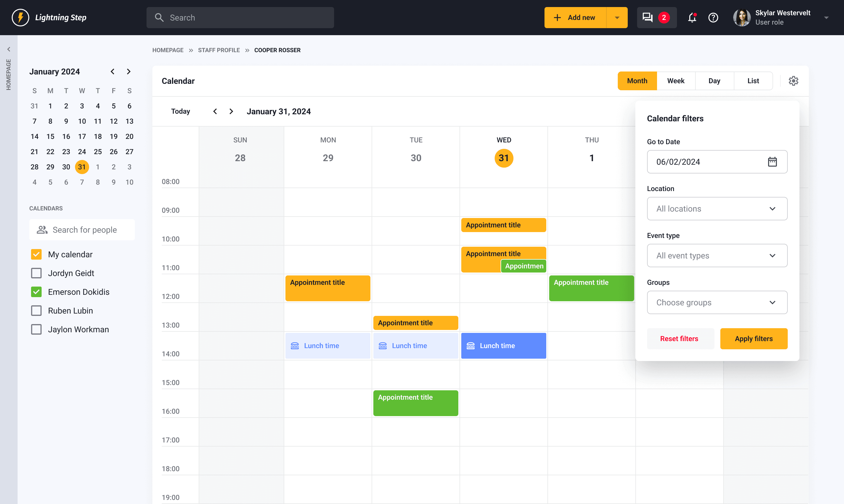Click the vertical HOMEPAGE sidebar label
844x504 pixels.
click(x=8, y=74)
